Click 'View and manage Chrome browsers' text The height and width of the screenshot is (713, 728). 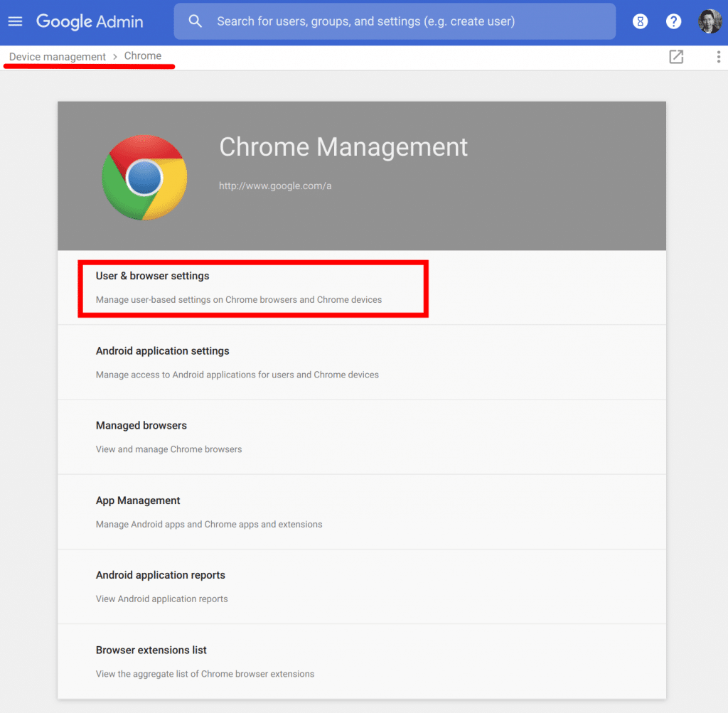click(x=168, y=449)
